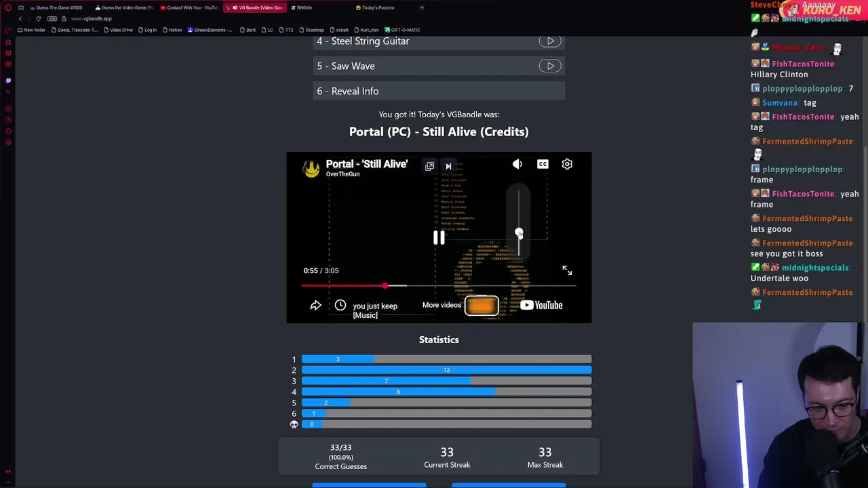Image resolution: width=868 pixels, height=488 pixels.
Task: Click the Sumyana chat username
Action: (x=780, y=103)
